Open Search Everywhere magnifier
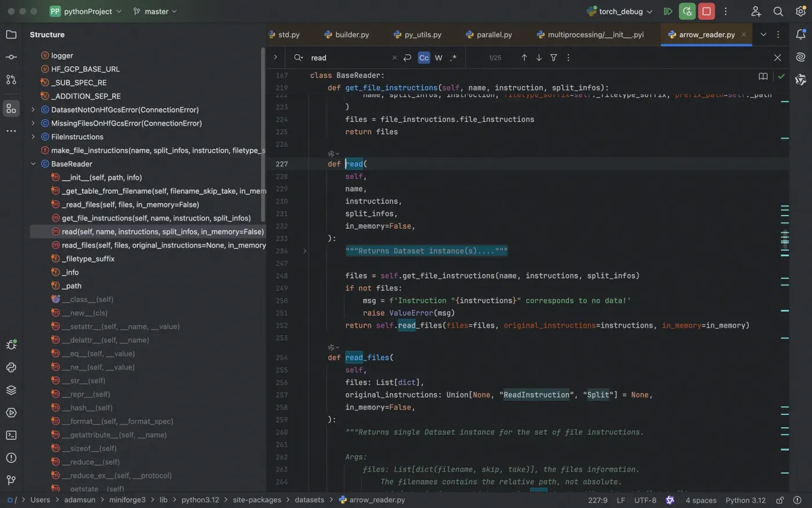The height and width of the screenshot is (508, 812). 778,12
